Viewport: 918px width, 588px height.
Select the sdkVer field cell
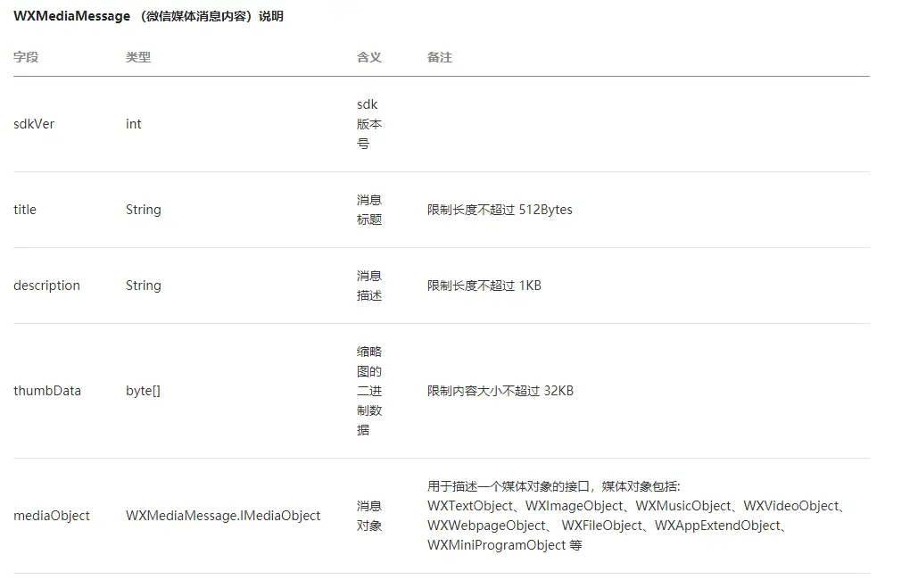coord(34,124)
